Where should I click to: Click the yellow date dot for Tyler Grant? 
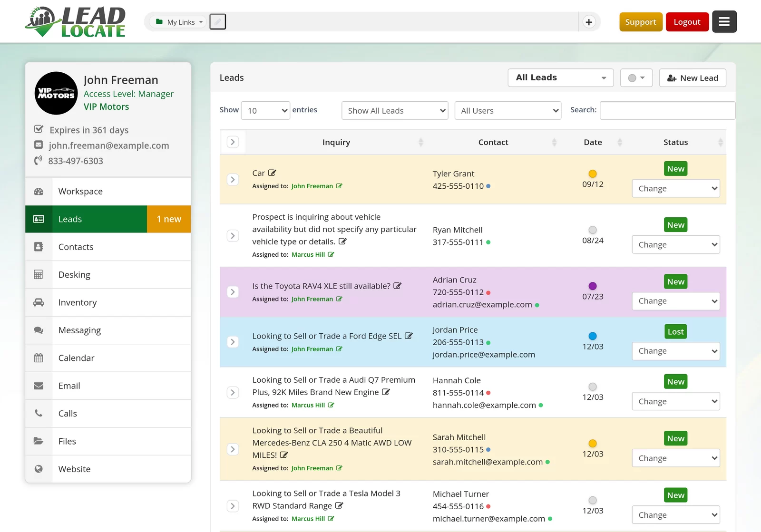click(593, 174)
